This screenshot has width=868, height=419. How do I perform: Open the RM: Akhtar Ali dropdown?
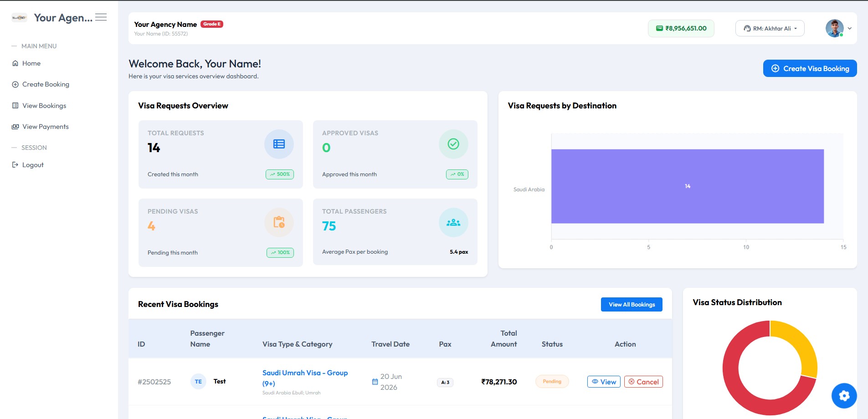coord(770,28)
